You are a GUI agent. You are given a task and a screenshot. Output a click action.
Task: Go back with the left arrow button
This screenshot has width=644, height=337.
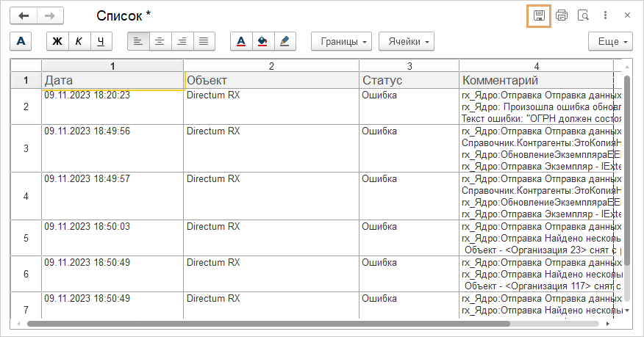tap(24, 15)
